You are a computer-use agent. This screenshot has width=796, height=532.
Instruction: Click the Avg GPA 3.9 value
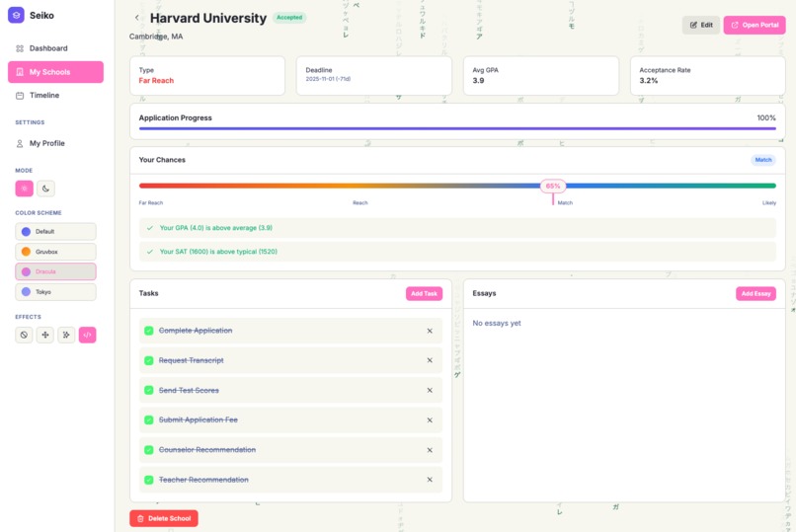click(x=478, y=81)
